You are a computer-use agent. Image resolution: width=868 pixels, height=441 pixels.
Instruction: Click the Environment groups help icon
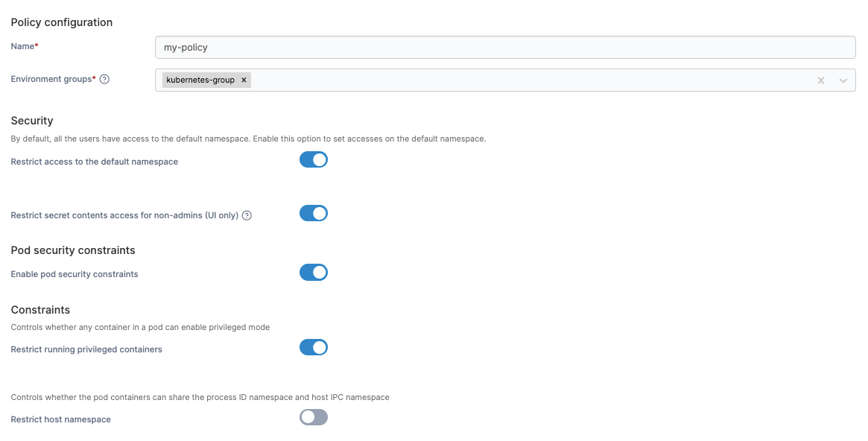105,80
